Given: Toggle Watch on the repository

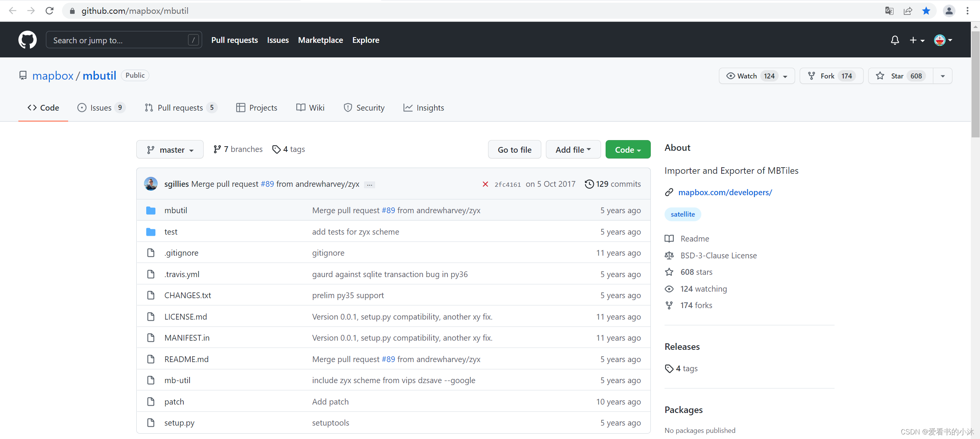Looking at the screenshot, I should tap(747, 76).
